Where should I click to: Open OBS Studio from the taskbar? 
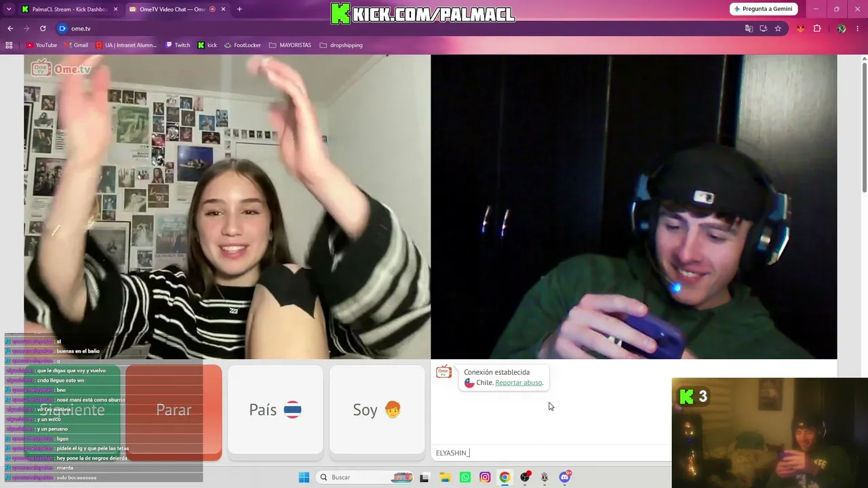click(x=525, y=477)
